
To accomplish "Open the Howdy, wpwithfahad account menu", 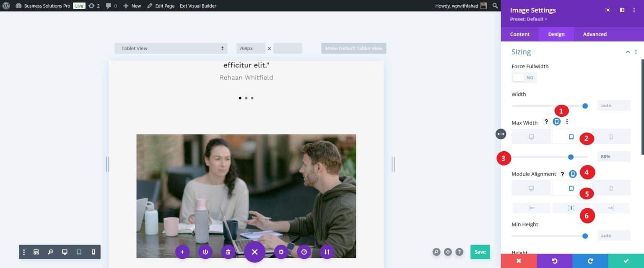I will pyautogui.click(x=461, y=6).
